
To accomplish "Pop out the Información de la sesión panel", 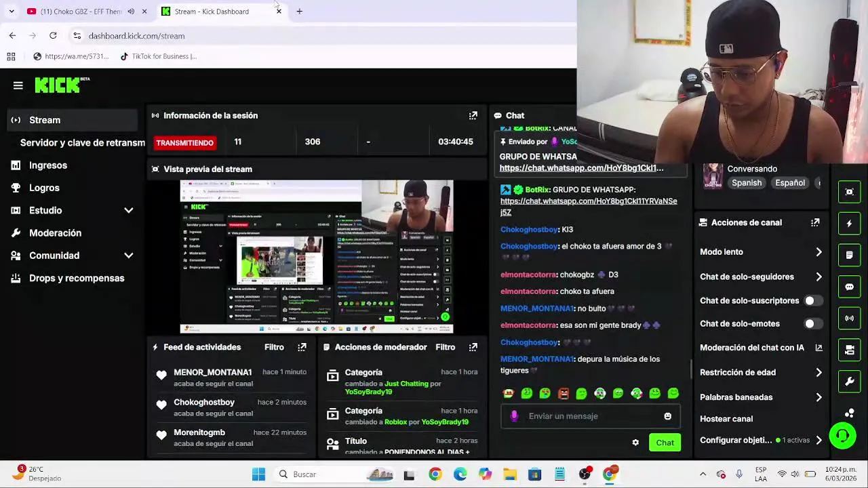I will 473,115.
